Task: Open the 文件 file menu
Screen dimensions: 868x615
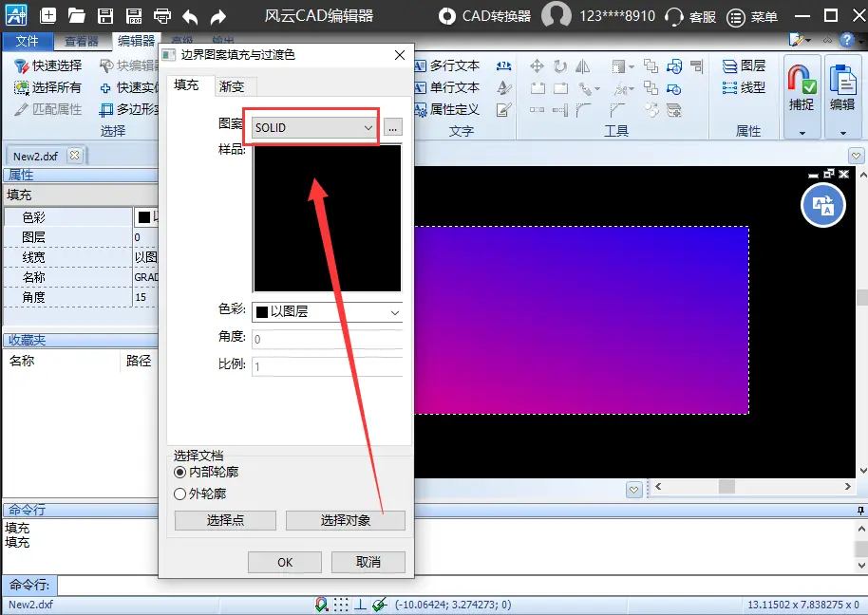Action: [x=28, y=41]
